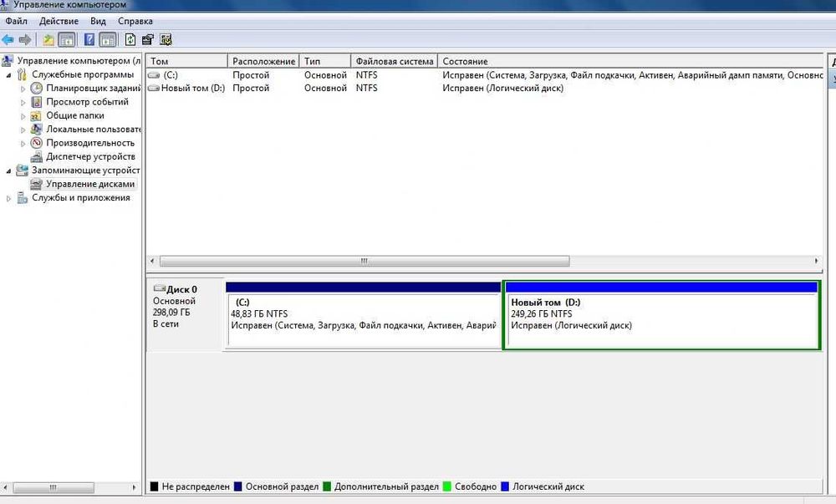The image size is (836, 504).
Task: Click the drive icon of Новый том (D:) row
Action: point(154,88)
